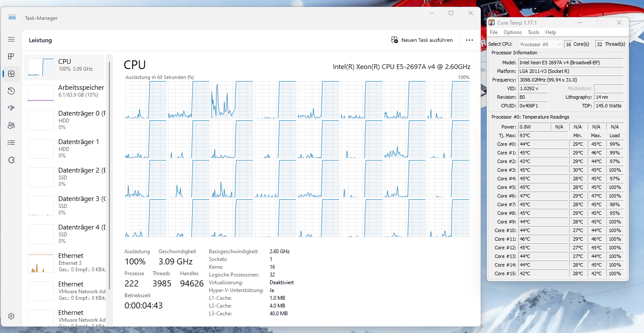Click Core #6 temperature reading 47°C
This screenshot has width=644, height=333.
[x=543, y=196]
